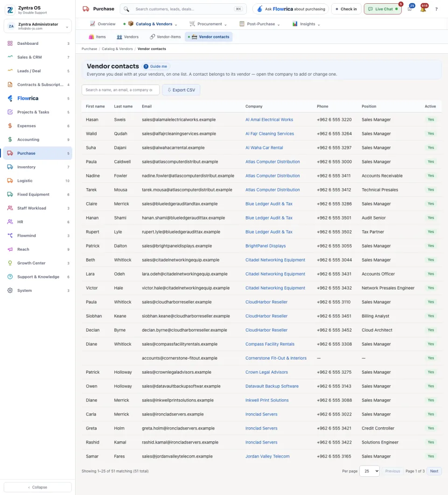
Task: Click the Growth Center lightbulb icon
Action: (10, 263)
